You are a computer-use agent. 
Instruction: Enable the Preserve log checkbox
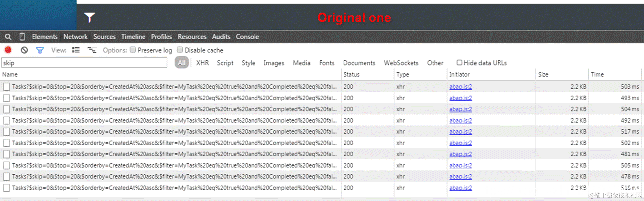133,50
